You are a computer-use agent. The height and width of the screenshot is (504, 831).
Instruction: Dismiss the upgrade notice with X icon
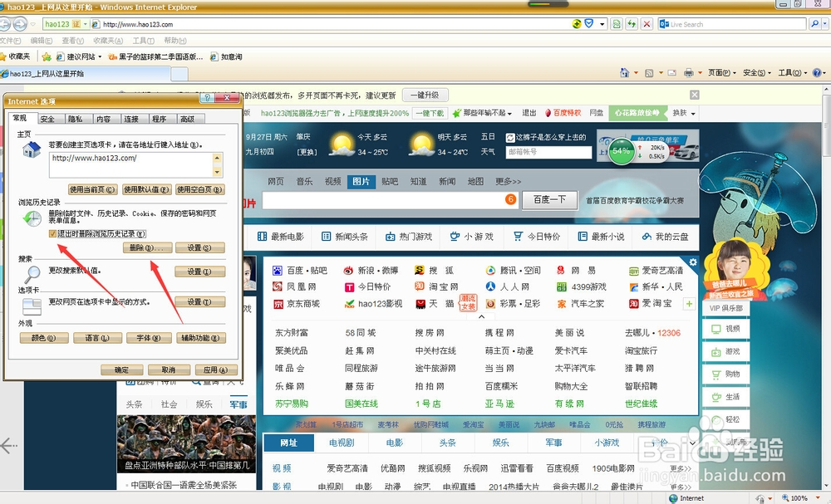(x=694, y=95)
